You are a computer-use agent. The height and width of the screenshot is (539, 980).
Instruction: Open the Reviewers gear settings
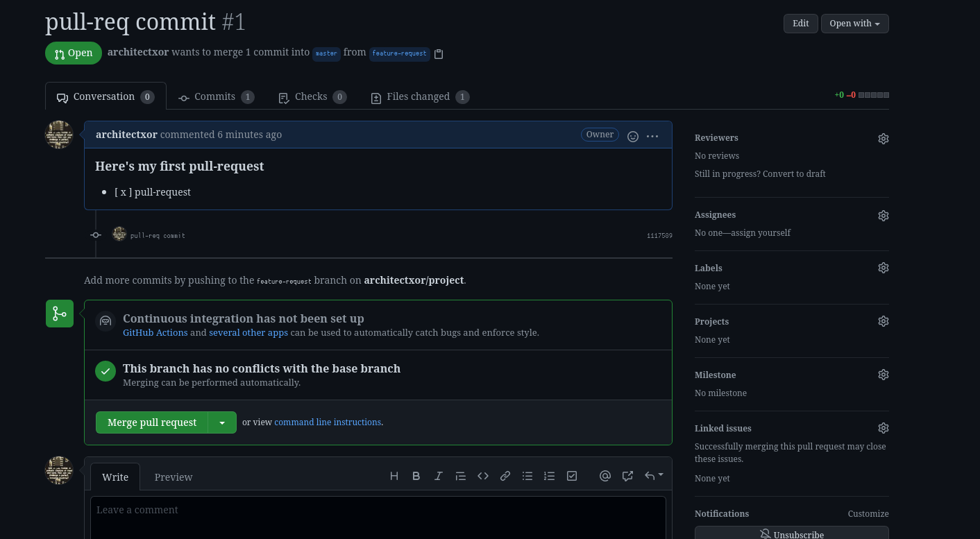coord(884,139)
